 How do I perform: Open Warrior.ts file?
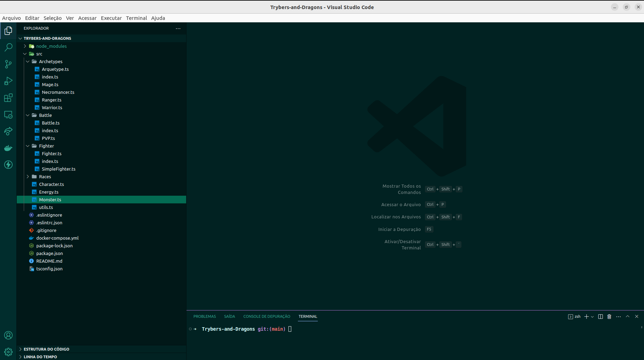[101, 107]
